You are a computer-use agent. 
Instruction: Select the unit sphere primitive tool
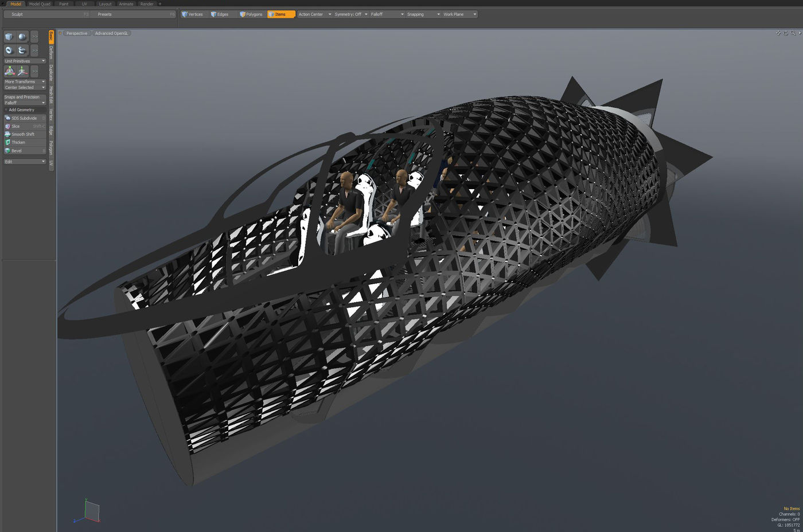click(22, 37)
